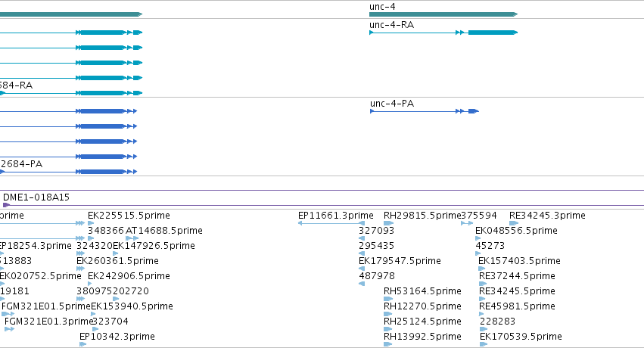Select the RH53164.5prime EST label

point(422,291)
